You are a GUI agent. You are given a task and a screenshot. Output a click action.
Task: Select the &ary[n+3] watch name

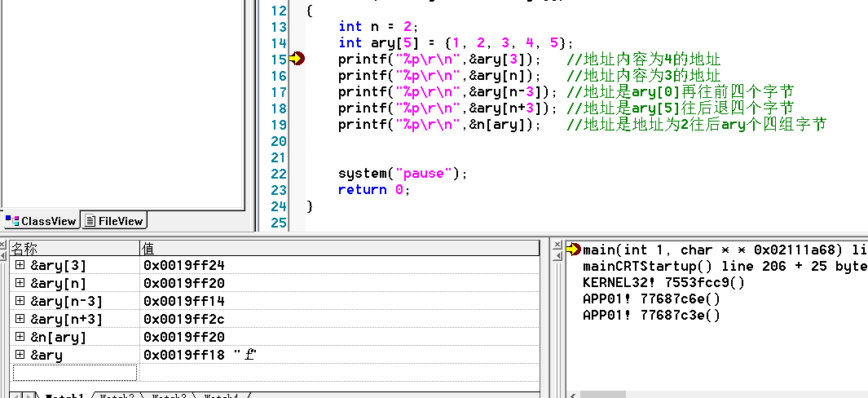point(67,319)
